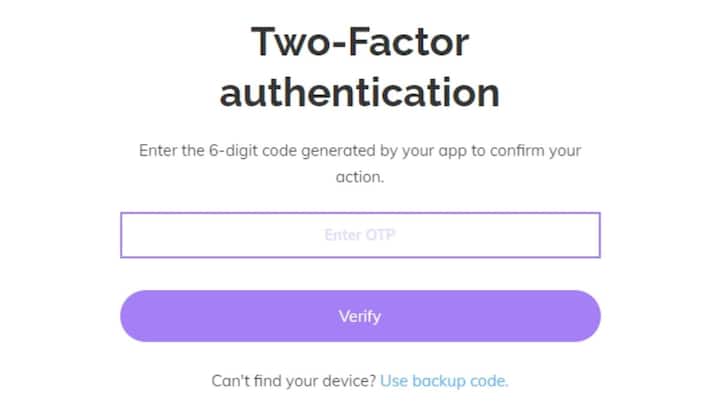The height and width of the screenshot is (405, 720).
Task: Open the Use backup code link
Action: [x=444, y=381]
